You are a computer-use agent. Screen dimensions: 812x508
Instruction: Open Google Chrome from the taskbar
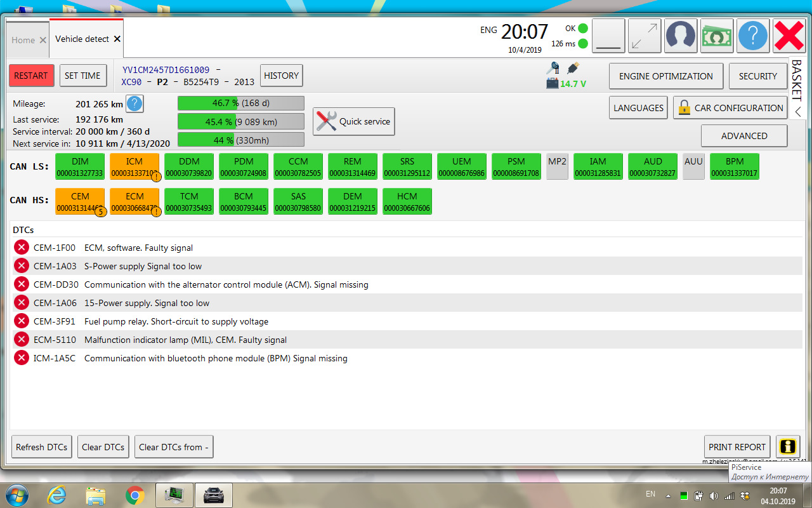tap(134, 495)
